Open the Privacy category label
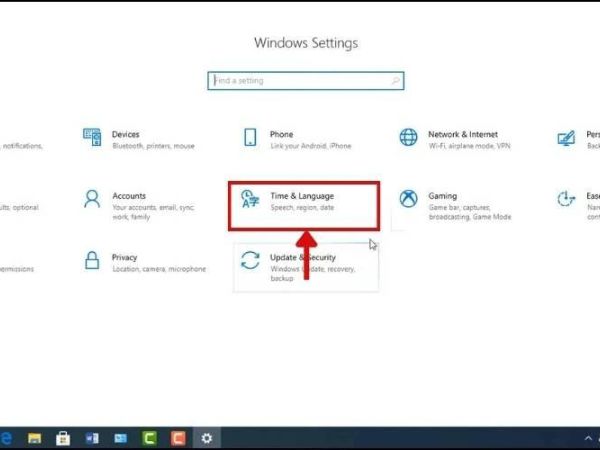 click(x=124, y=258)
